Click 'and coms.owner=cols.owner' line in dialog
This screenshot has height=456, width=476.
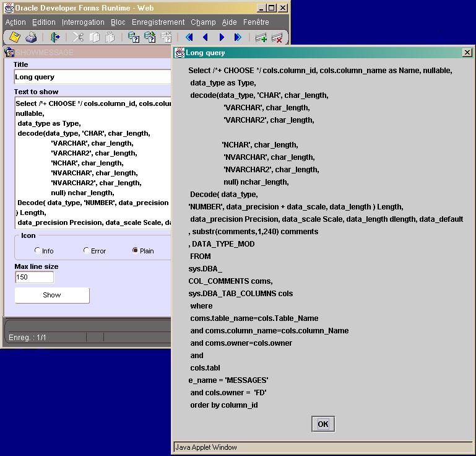click(x=241, y=343)
